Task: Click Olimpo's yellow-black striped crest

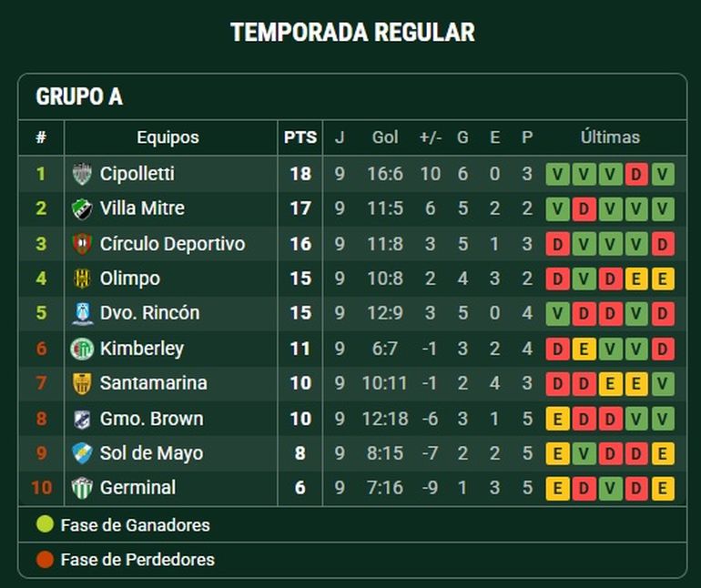Action: (82, 279)
